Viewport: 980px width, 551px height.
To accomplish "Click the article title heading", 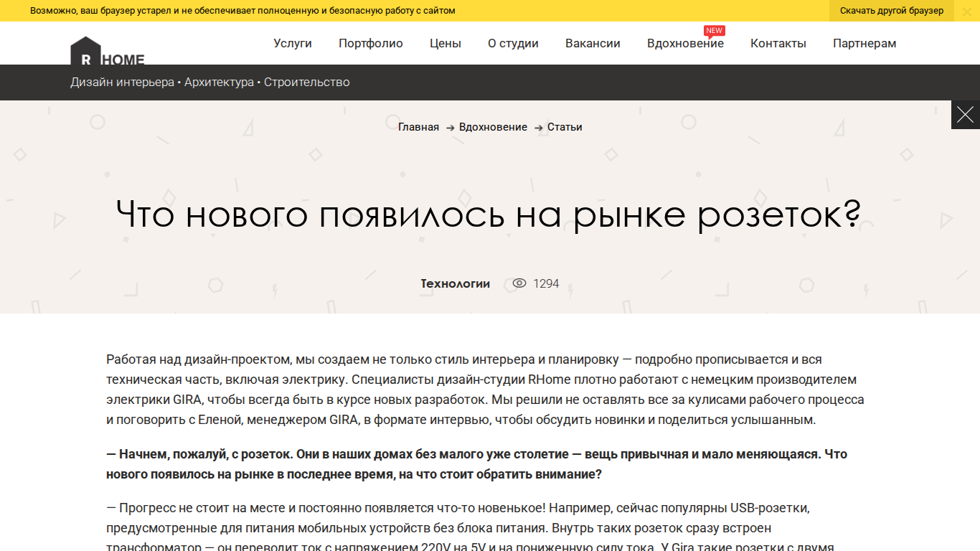I will coord(489,214).
